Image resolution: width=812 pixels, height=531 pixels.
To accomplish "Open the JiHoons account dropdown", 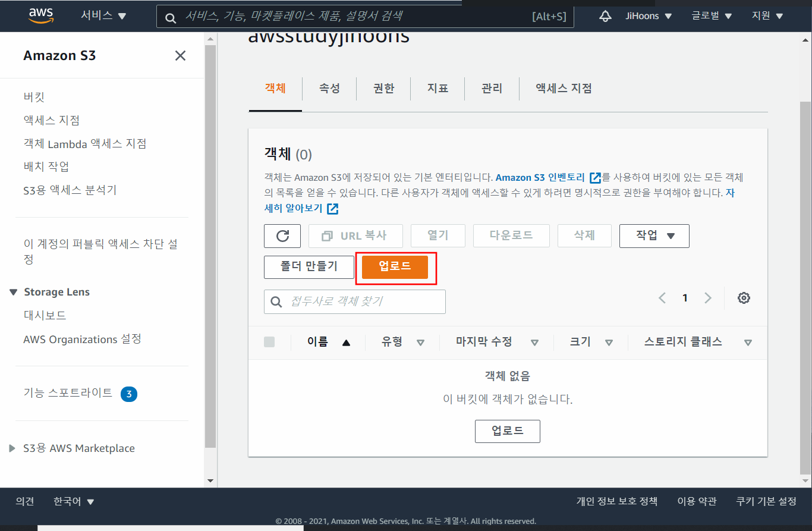I will pyautogui.click(x=649, y=16).
